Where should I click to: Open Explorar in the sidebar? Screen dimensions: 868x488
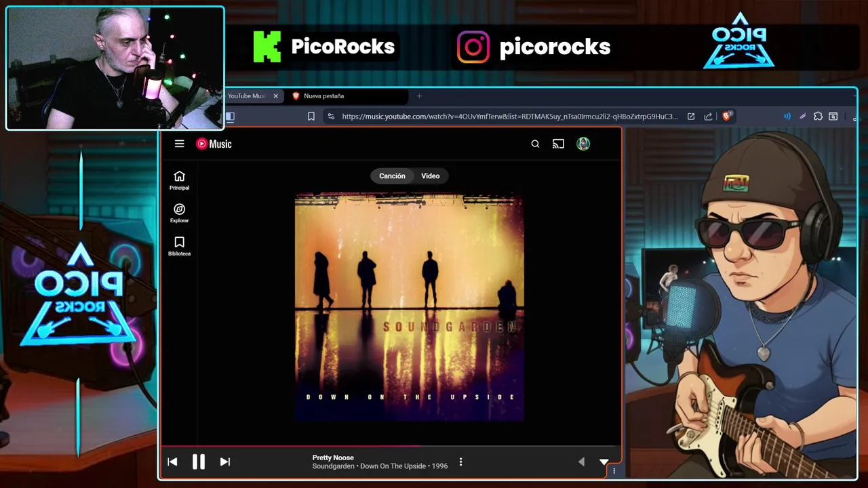click(179, 213)
